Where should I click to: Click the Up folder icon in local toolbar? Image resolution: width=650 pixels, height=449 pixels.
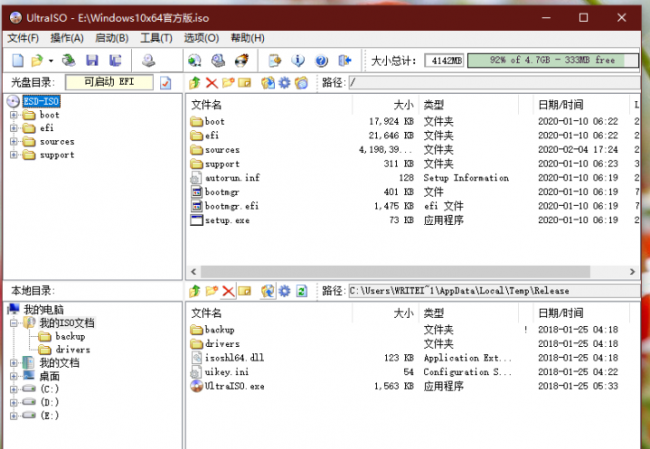pos(195,291)
